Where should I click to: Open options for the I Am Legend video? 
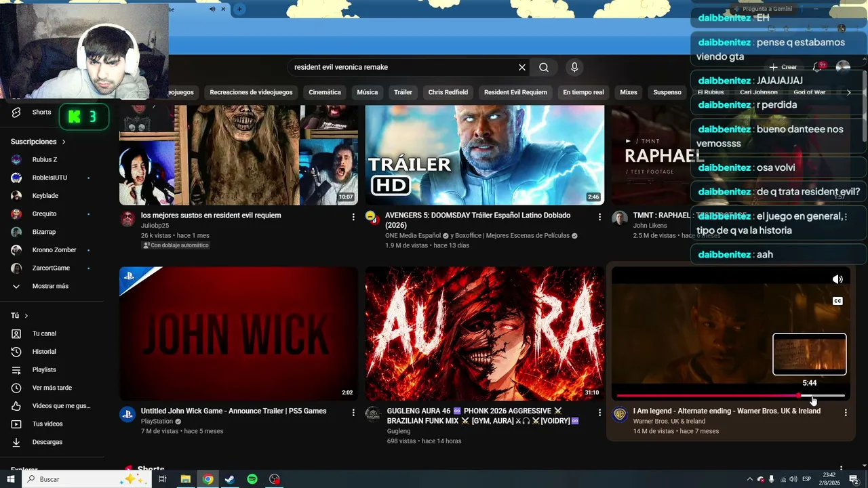click(846, 412)
